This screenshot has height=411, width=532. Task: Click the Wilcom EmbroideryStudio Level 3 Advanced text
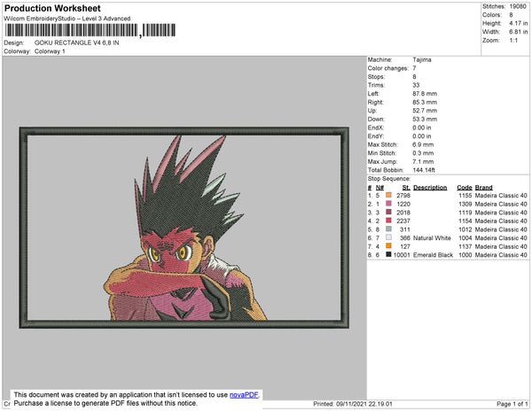[67, 19]
